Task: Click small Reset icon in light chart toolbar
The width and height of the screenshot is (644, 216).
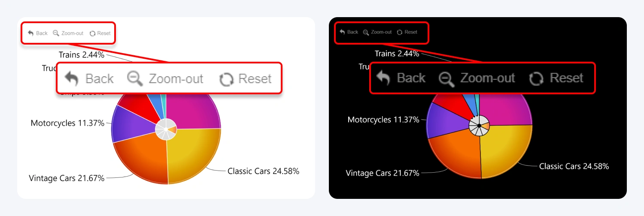Action: point(92,33)
